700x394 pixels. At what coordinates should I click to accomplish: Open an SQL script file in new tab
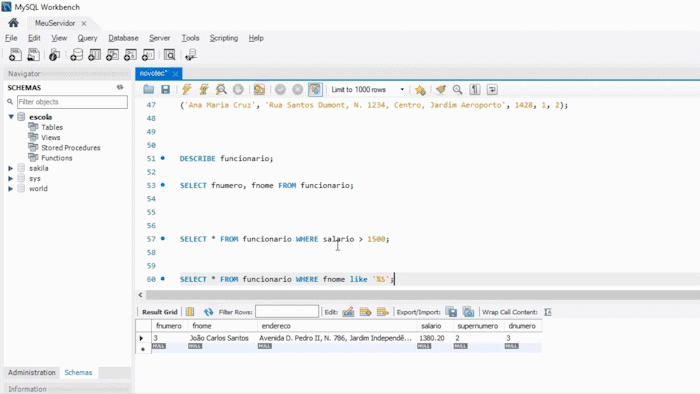(33, 55)
